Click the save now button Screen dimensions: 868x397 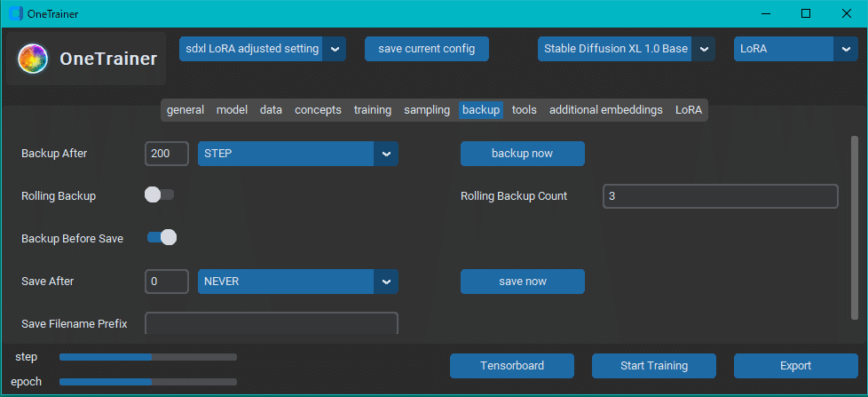click(x=523, y=282)
